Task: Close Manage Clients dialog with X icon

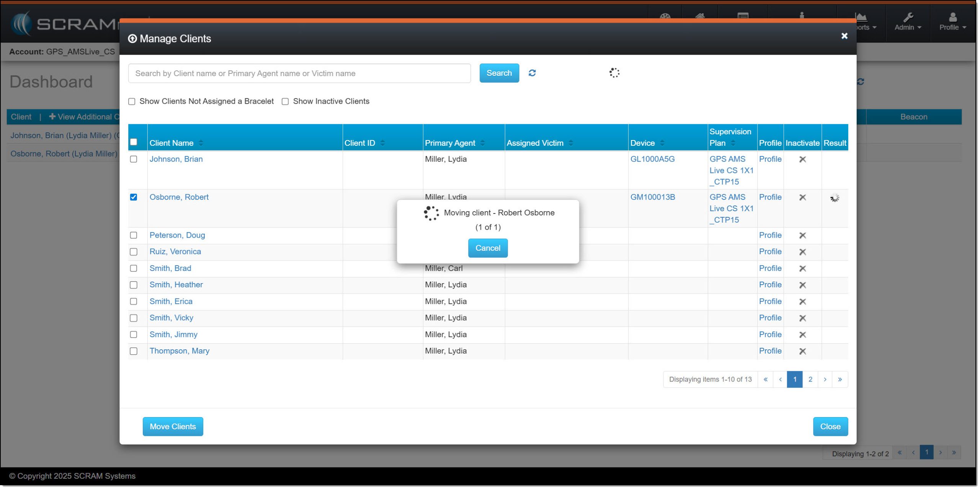Action: (x=844, y=36)
